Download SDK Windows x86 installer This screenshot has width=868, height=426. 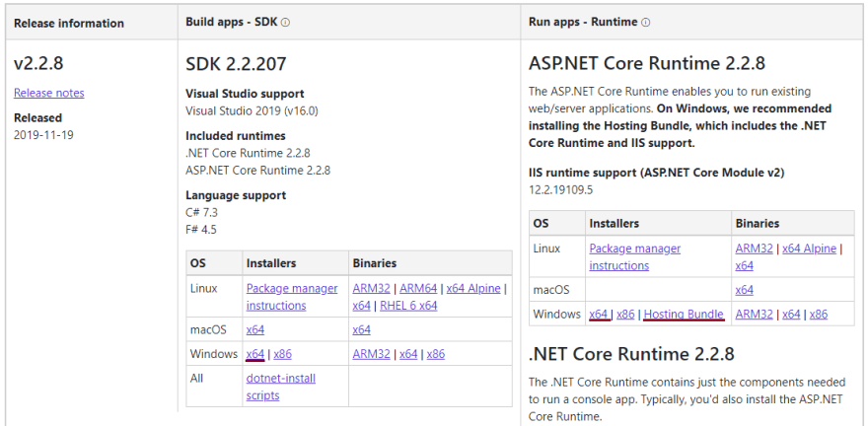tap(282, 354)
